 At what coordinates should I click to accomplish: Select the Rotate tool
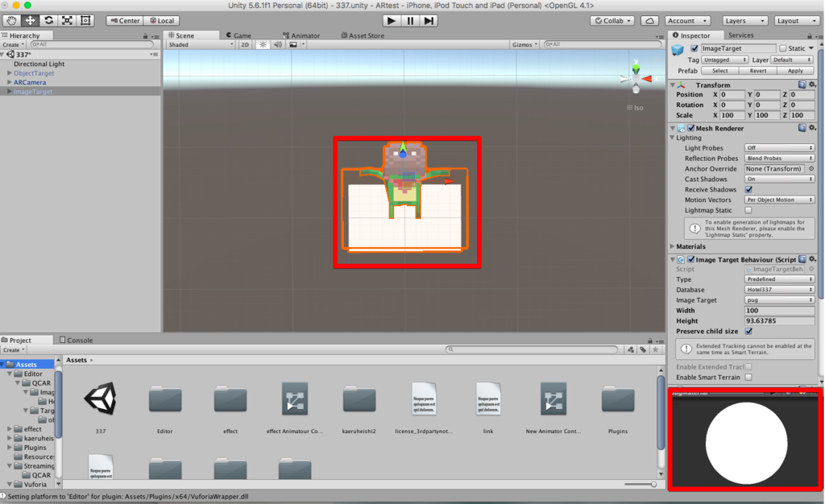(48, 20)
